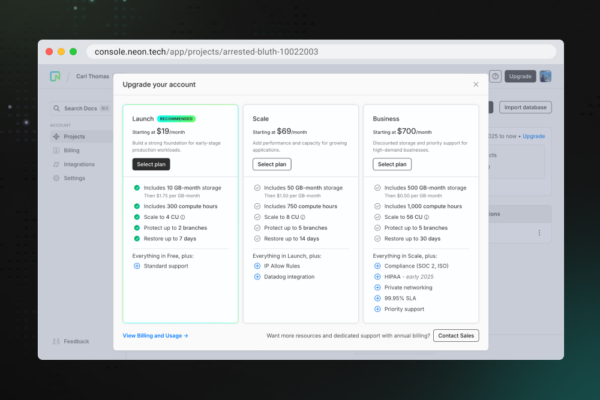The image size is (600, 400).
Task: Click plus icon beside IP Allow Rules
Action: 257,266
